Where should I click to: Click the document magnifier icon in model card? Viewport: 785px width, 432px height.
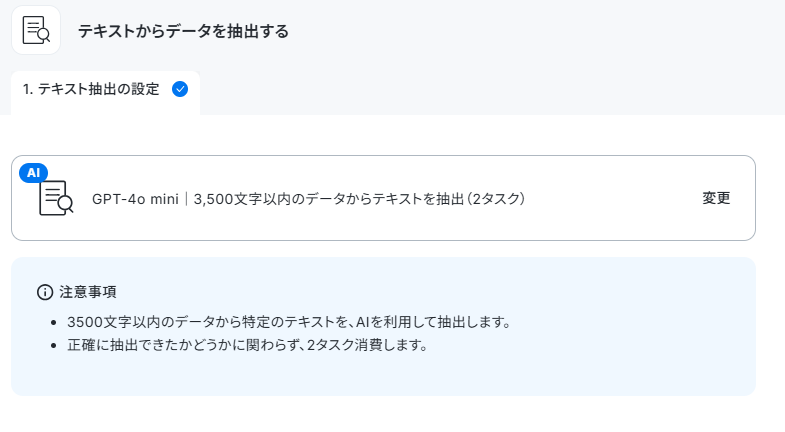56,198
